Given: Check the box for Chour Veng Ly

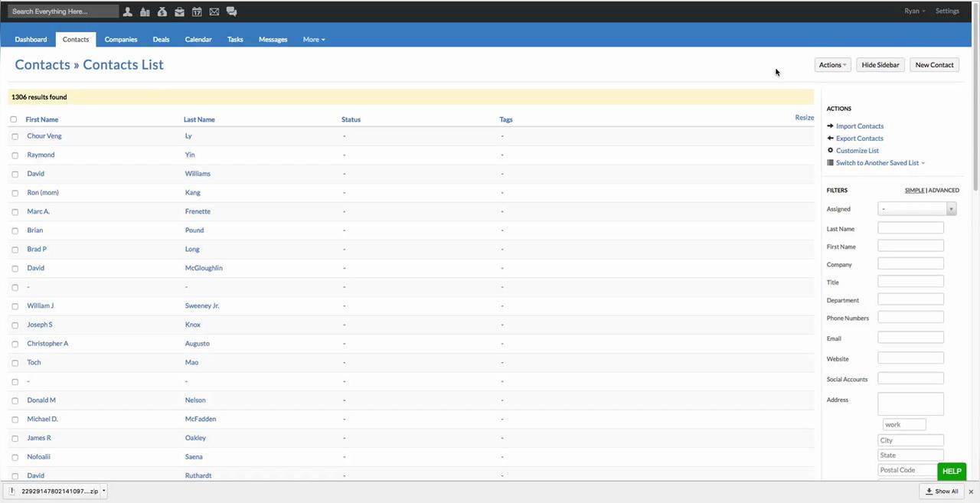Looking at the screenshot, I should (15, 136).
